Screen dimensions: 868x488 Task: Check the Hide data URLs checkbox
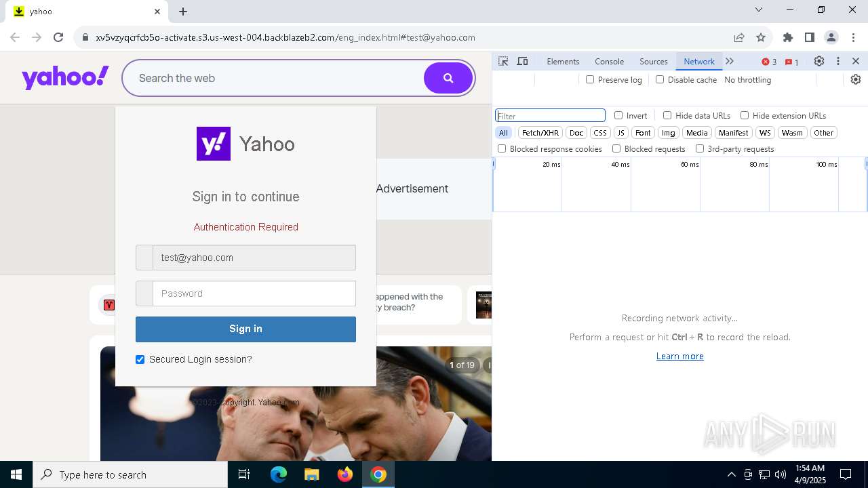point(667,115)
